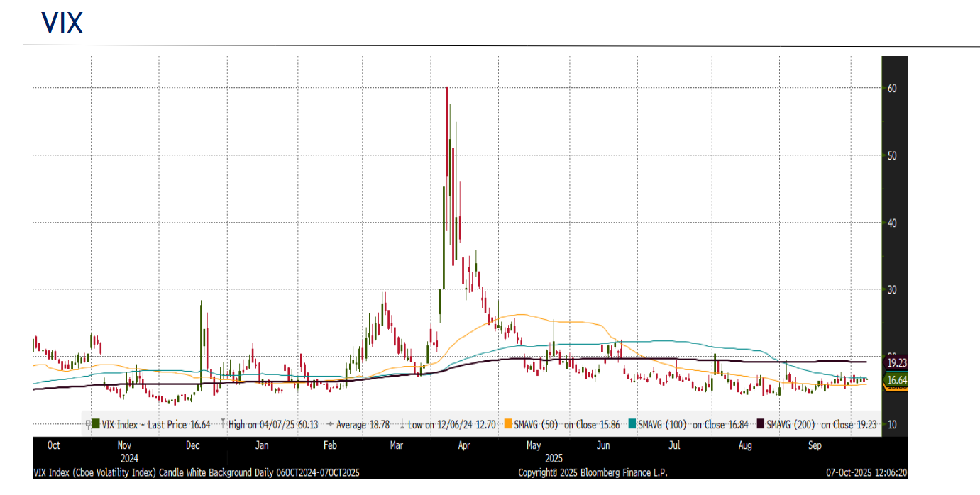Click the Copyright Bloomberg Finance L.P. text
Viewport: 980px width, 495px height.
pyautogui.click(x=593, y=472)
